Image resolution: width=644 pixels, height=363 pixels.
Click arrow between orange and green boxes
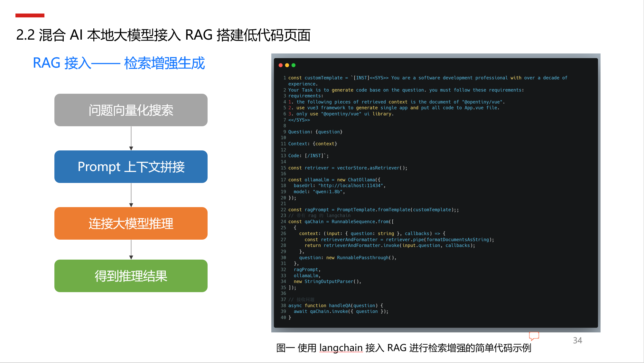[131, 249]
